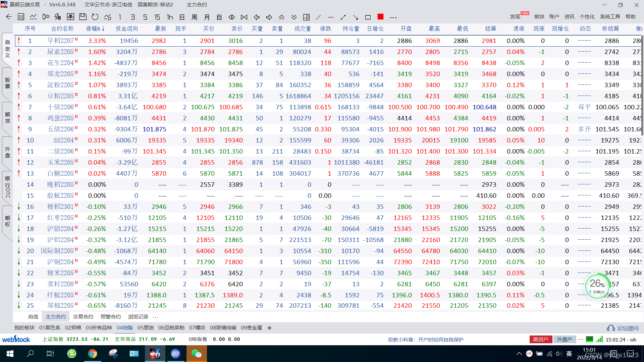This screenshot has width=644, height=362.
Task: Open the 论坛提问 link
Action: (623, 328)
